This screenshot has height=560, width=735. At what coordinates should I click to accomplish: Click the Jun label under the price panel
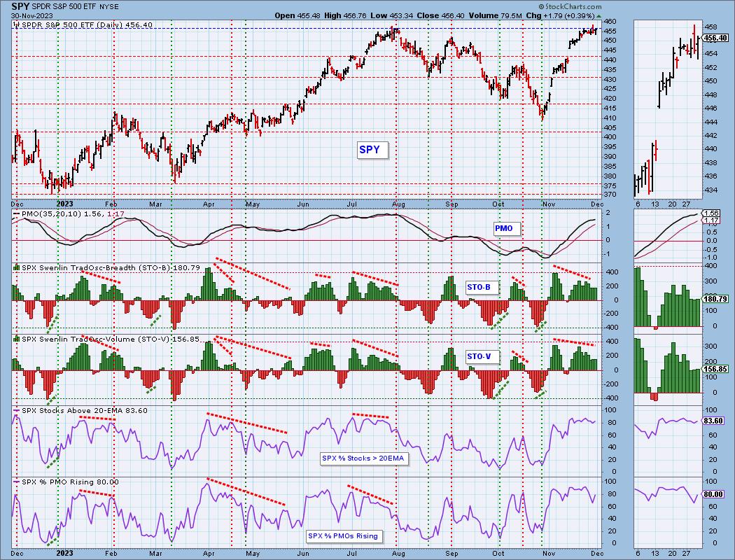(x=303, y=204)
